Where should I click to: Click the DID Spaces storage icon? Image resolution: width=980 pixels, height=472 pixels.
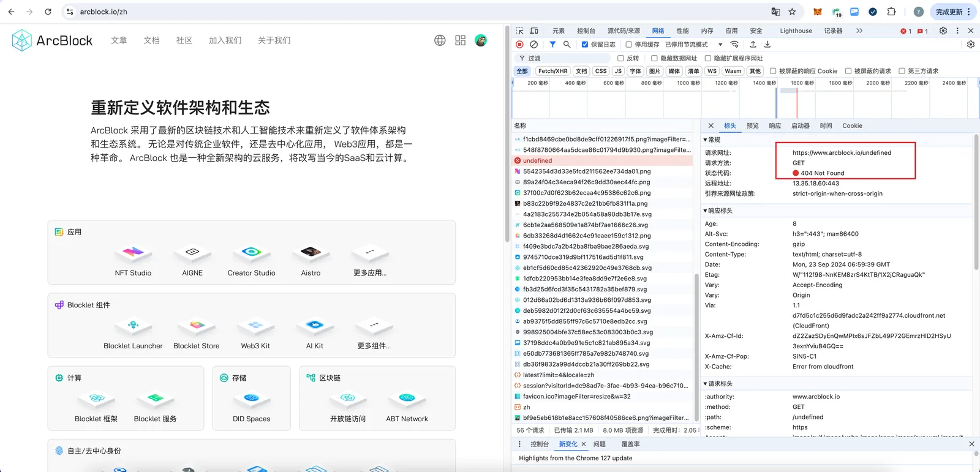pos(251,398)
